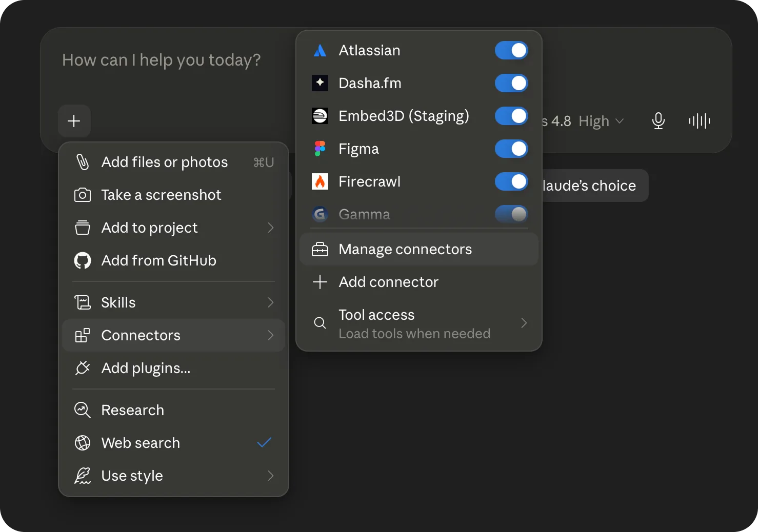Click the Tool access label
758x532 pixels.
coord(376,315)
